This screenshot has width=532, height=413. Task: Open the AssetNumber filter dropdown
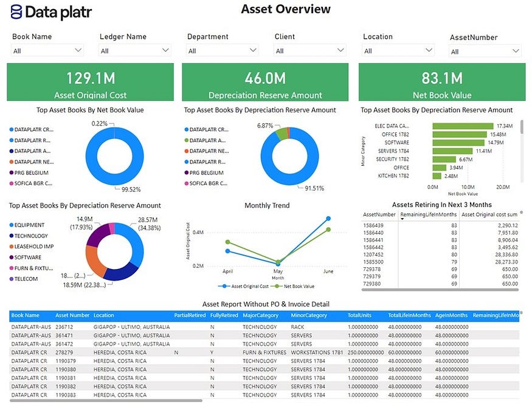(x=485, y=51)
